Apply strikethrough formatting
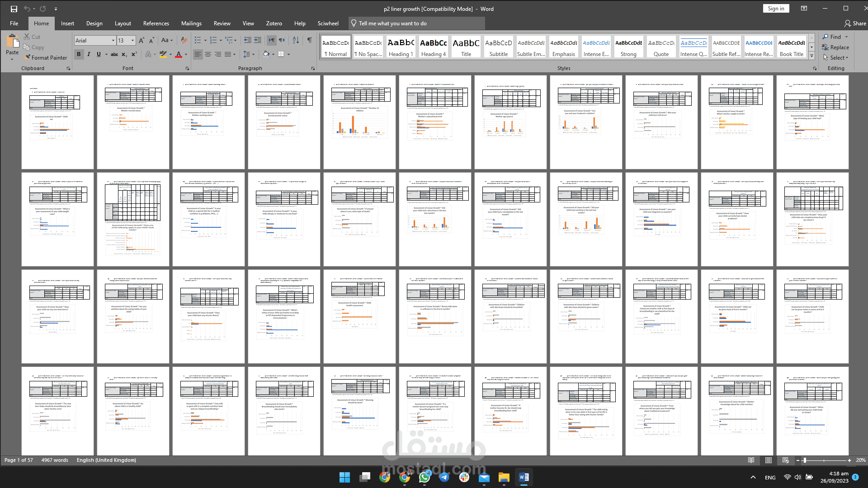The width and height of the screenshot is (868, 488). [114, 54]
